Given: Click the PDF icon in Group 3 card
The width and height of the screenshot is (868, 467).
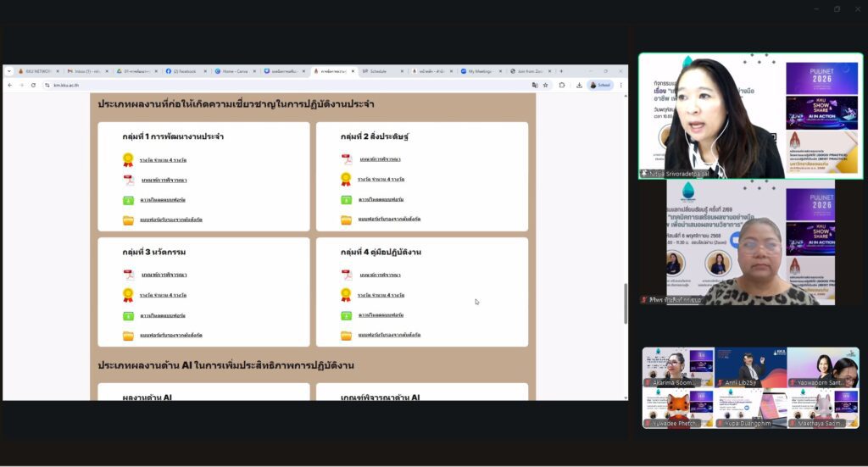Looking at the screenshot, I should pyautogui.click(x=128, y=275).
